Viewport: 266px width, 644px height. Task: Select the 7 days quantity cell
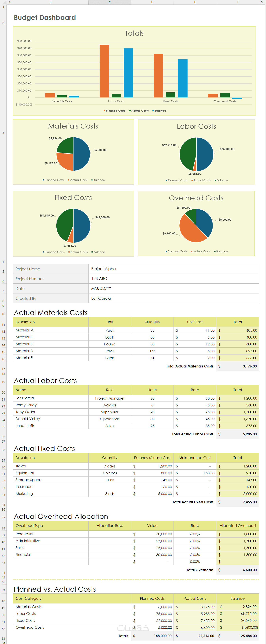click(x=110, y=466)
